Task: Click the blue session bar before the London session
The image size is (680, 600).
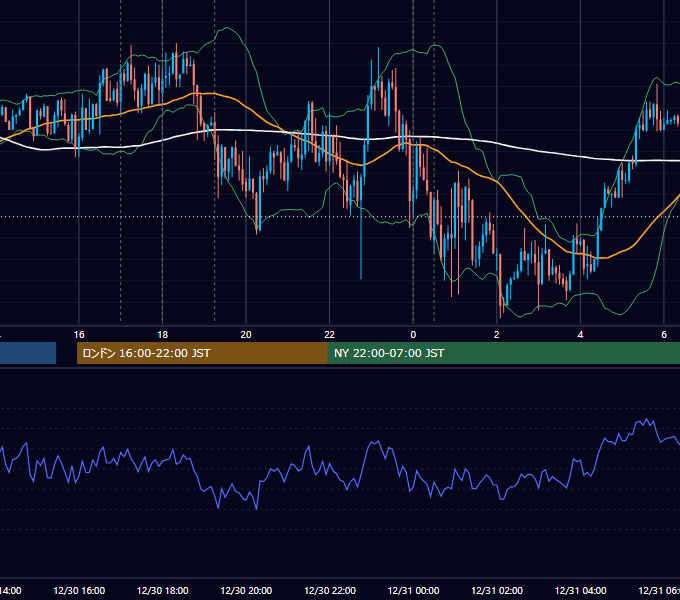Action: pyautogui.click(x=28, y=353)
